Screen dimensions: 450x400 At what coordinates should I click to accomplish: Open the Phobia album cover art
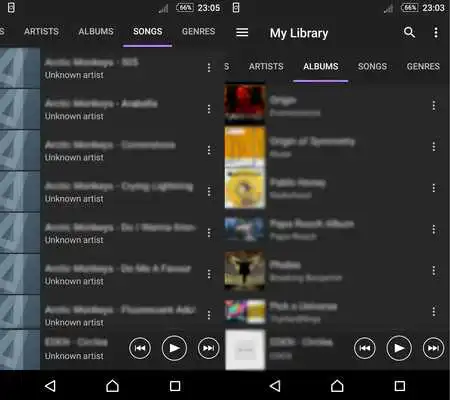[245, 271]
